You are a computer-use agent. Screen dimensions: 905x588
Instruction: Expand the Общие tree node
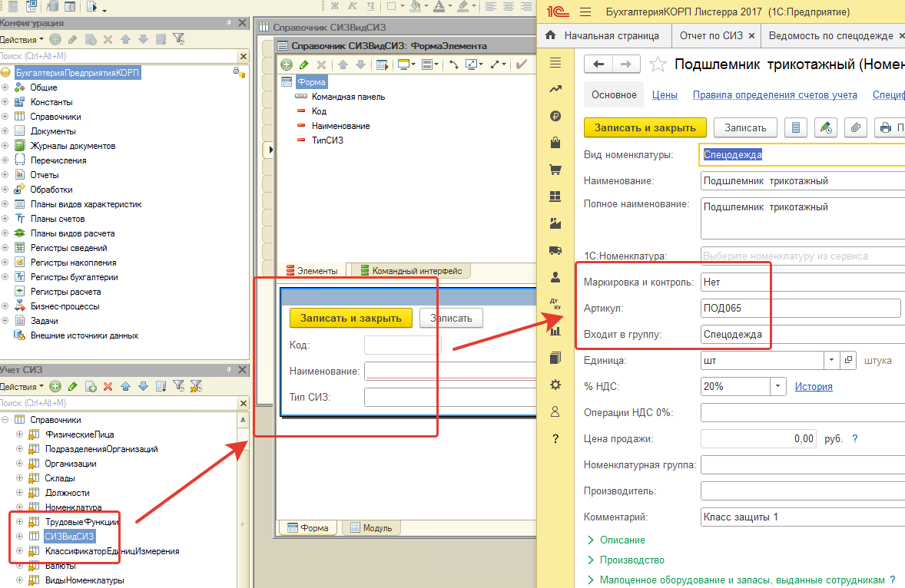point(5,88)
